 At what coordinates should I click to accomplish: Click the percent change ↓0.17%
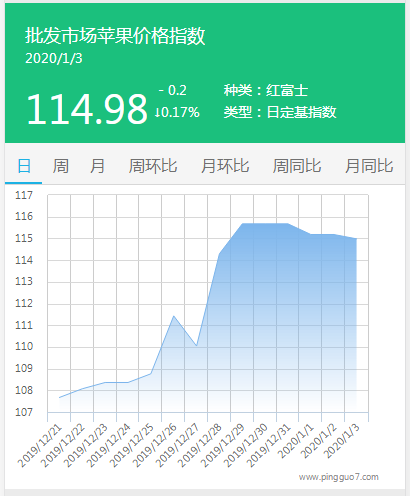177,112
